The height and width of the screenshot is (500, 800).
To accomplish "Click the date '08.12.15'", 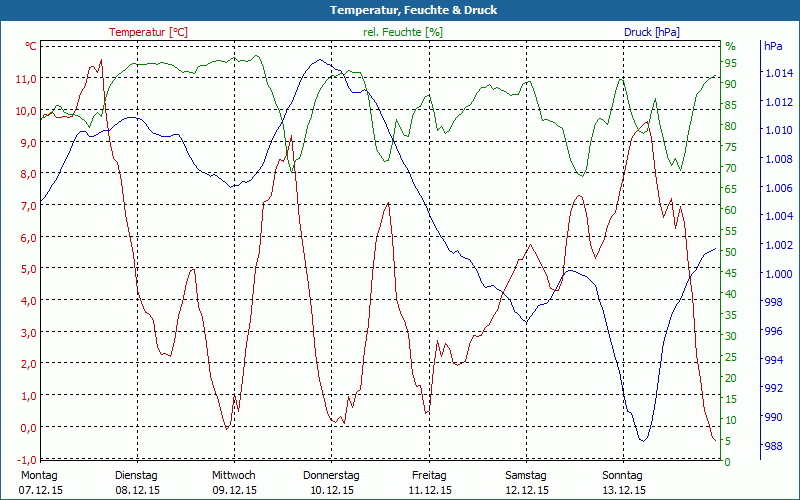I will point(138,490).
